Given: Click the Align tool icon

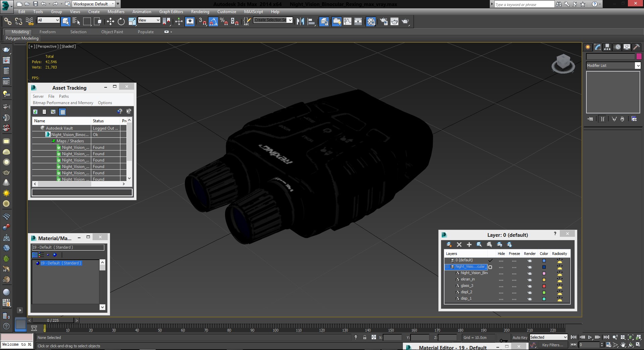Looking at the screenshot, I should pos(311,21).
